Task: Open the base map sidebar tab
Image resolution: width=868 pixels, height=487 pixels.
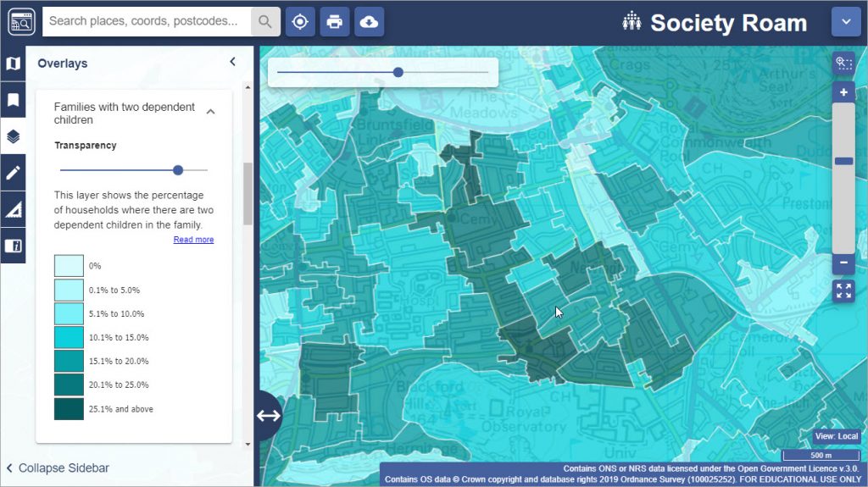Action: click(13, 64)
